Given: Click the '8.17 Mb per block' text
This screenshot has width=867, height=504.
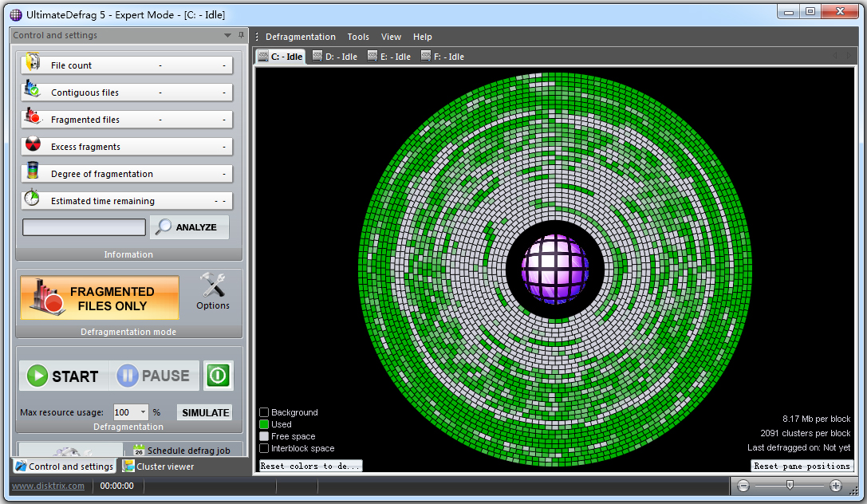Looking at the screenshot, I should pyautogui.click(x=816, y=419).
